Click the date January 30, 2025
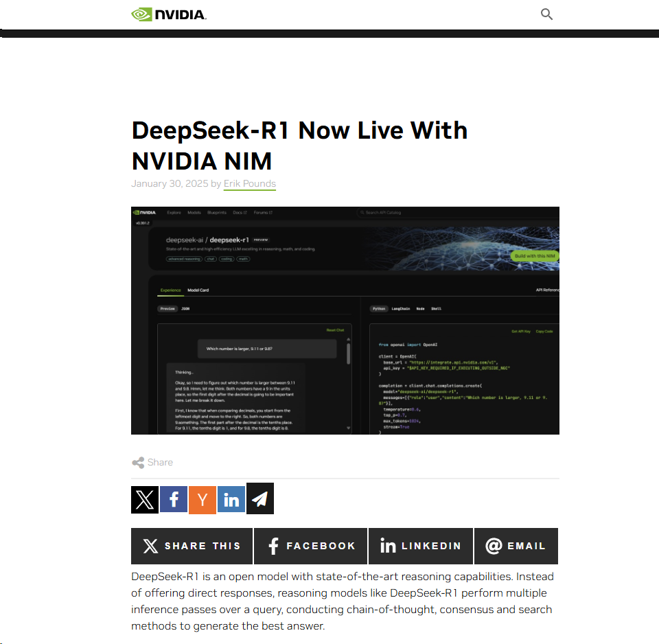This screenshot has width=659, height=644. (x=170, y=184)
